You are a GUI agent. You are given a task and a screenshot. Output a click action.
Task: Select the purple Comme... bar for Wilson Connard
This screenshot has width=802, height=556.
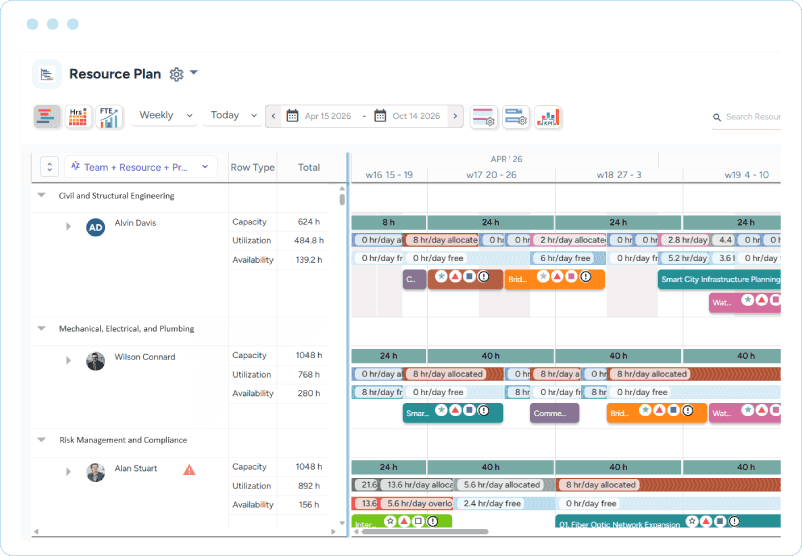pos(554,413)
